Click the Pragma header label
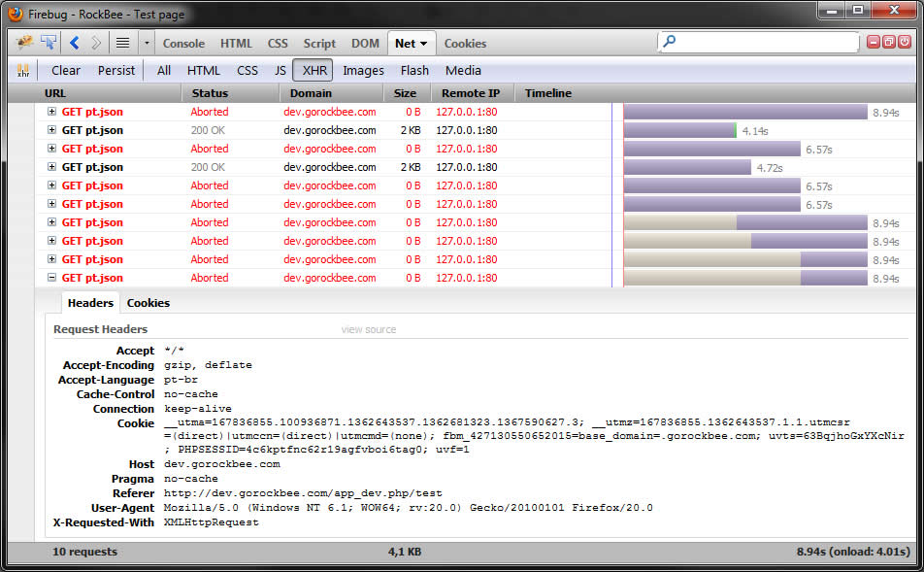 [x=133, y=478]
